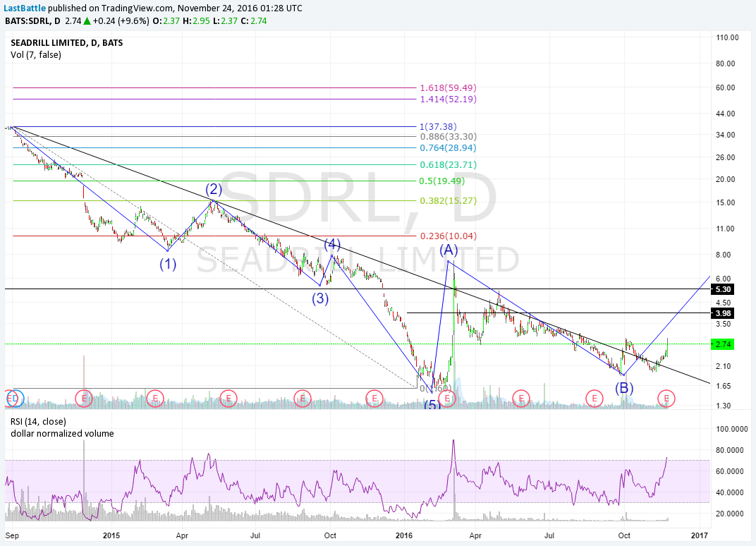Click the 2017 label on time axis
Viewport: 756px width, 546px height.
(x=699, y=535)
